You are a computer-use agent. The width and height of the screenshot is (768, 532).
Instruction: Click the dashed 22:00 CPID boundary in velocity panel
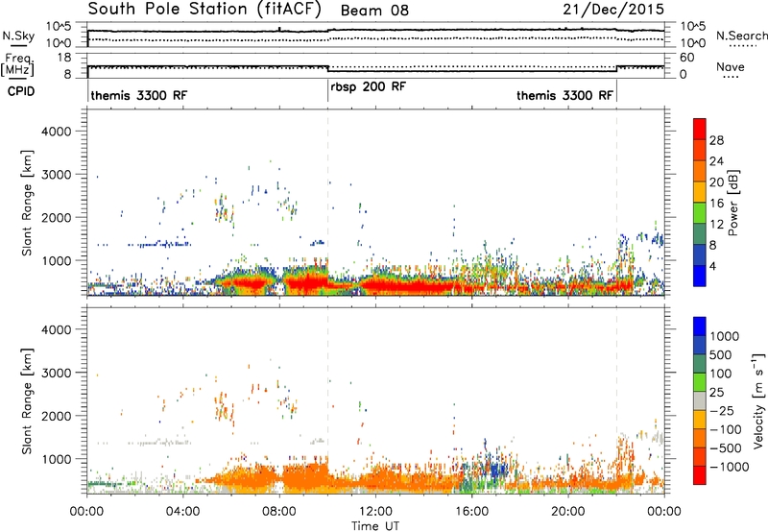click(616, 400)
